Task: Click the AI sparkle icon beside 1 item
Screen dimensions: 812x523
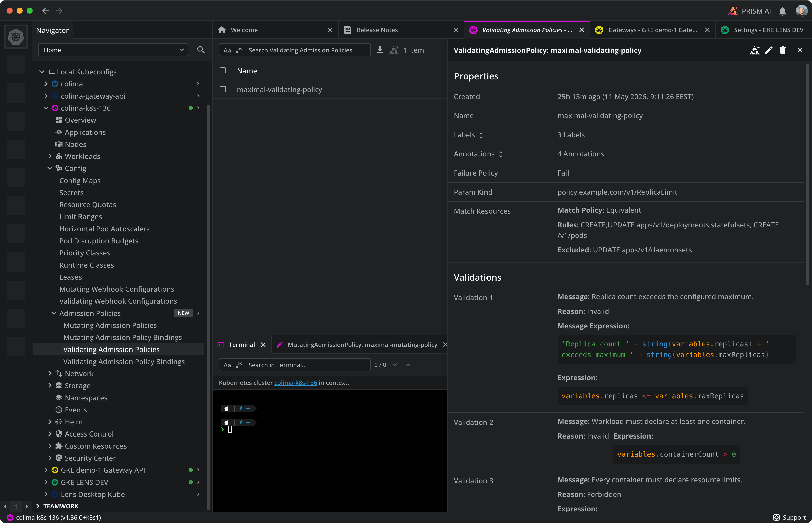Action: (394, 50)
